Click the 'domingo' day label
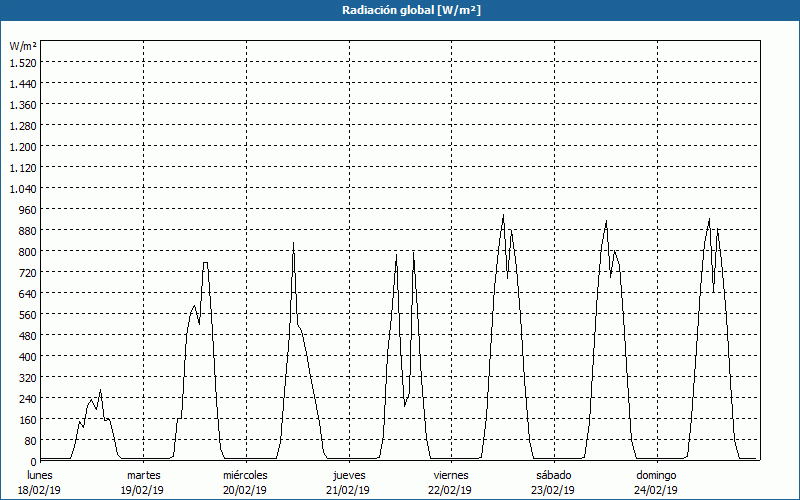 (656, 475)
